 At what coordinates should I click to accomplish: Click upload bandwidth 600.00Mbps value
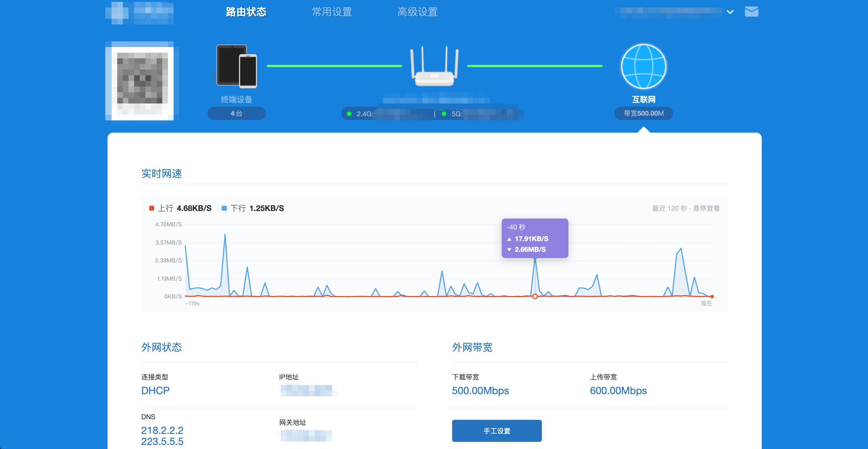(618, 390)
